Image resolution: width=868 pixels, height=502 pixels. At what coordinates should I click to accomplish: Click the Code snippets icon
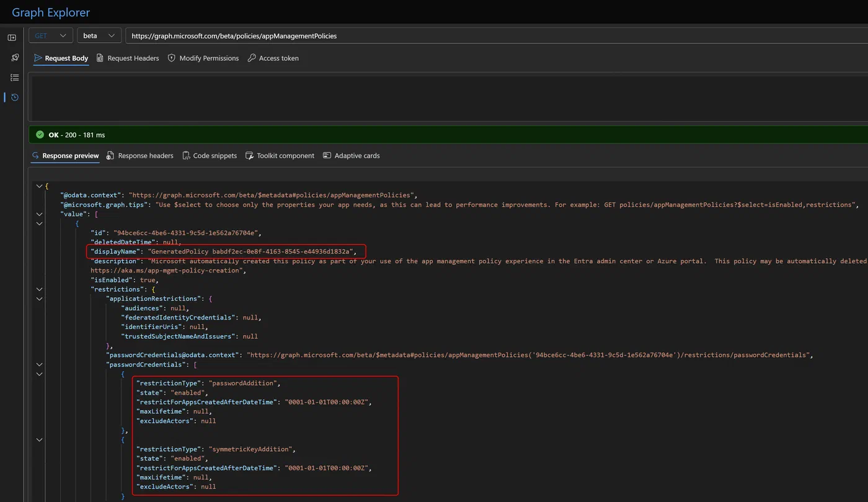click(186, 155)
